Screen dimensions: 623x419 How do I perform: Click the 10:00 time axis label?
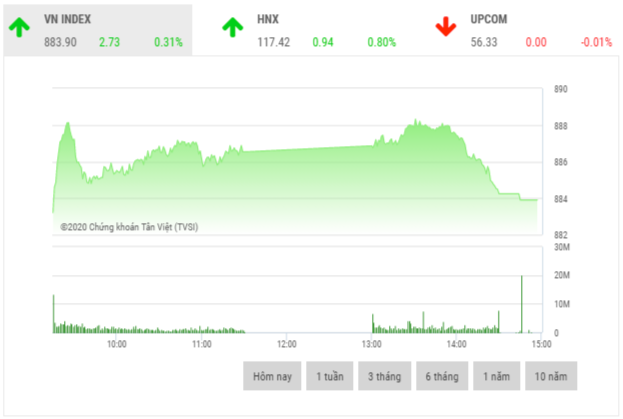point(117,344)
